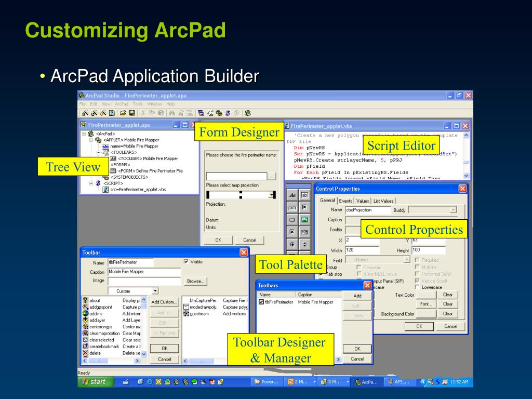Toggle the Visible checkbox in the Toolbar dialog

tap(186, 262)
